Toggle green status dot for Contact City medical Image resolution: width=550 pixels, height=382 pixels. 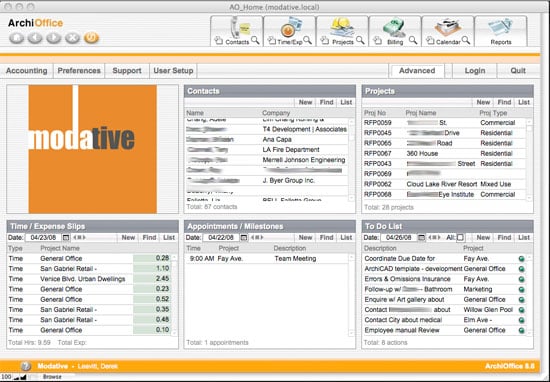521,320
